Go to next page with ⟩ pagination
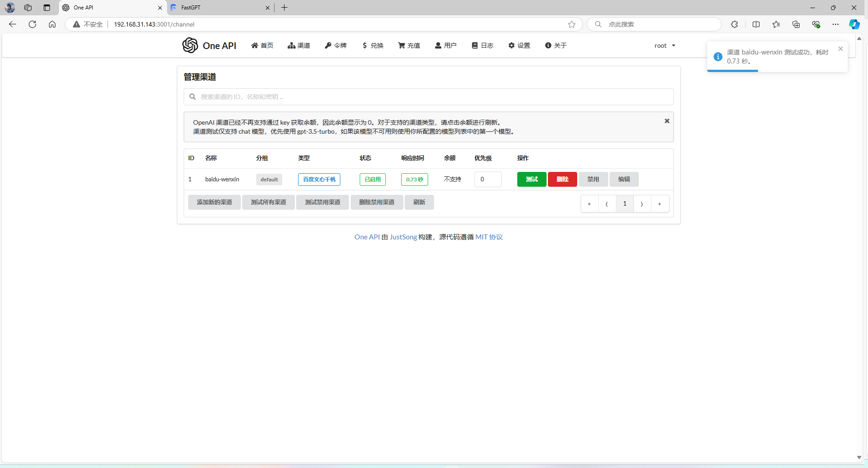This screenshot has height=468, width=868. 642,204
